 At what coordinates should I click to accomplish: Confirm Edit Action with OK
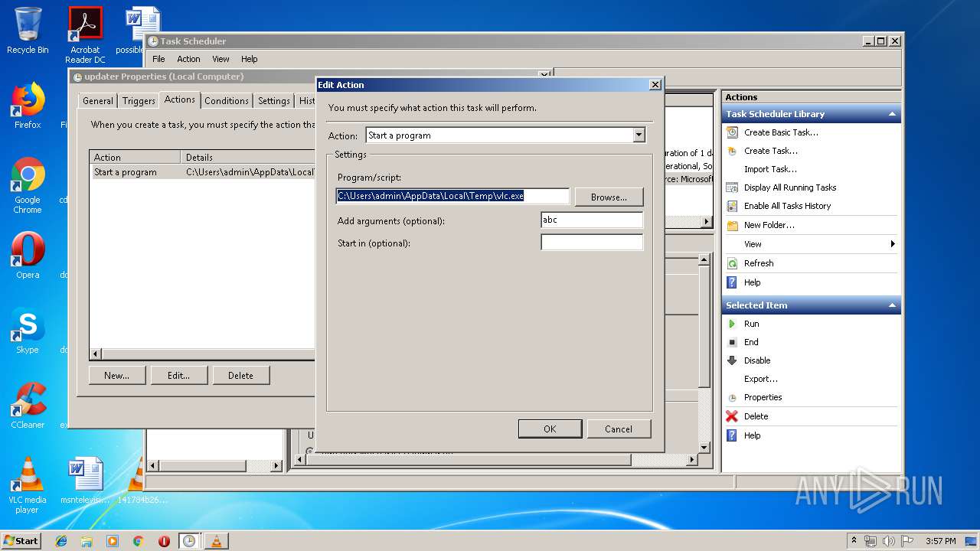pyautogui.click(x=550, y=429)
